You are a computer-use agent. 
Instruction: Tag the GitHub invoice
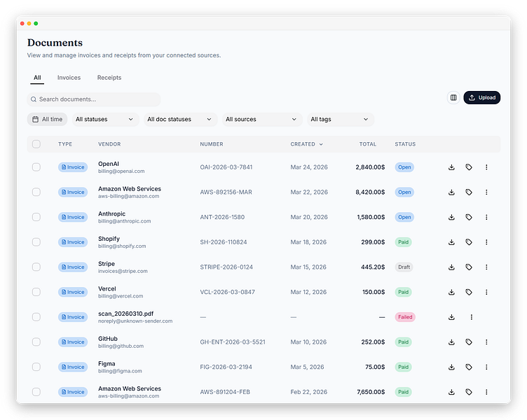pos(469,342)
